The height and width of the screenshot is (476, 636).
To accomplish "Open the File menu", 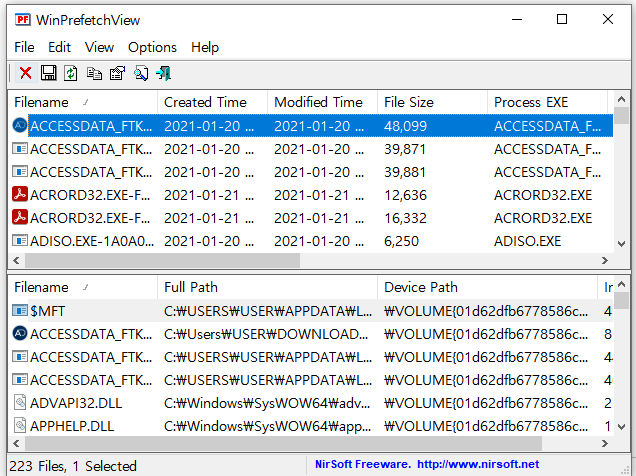I will 24,47.
